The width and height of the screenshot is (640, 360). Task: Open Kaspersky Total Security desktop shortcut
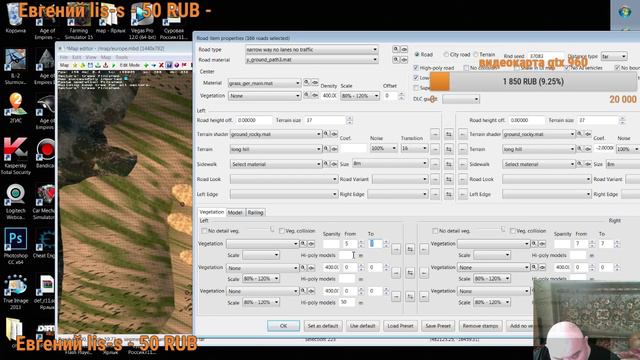pyautogui.click(x=16, y=156)
